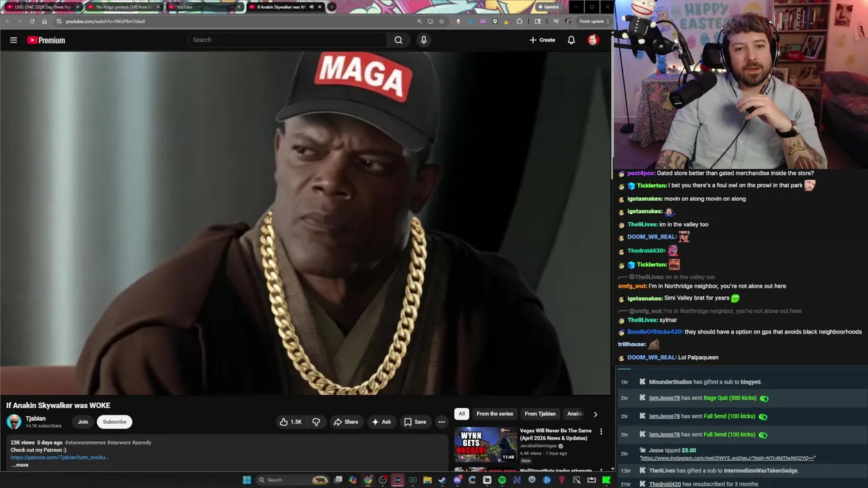Switch to the YouTube tab
The image size is (868, 488).
pyautogui.click(x=204, y=7)
